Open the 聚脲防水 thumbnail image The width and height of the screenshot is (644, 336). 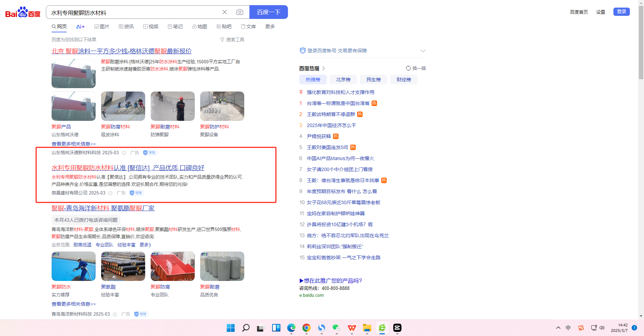tap(74, 266)
